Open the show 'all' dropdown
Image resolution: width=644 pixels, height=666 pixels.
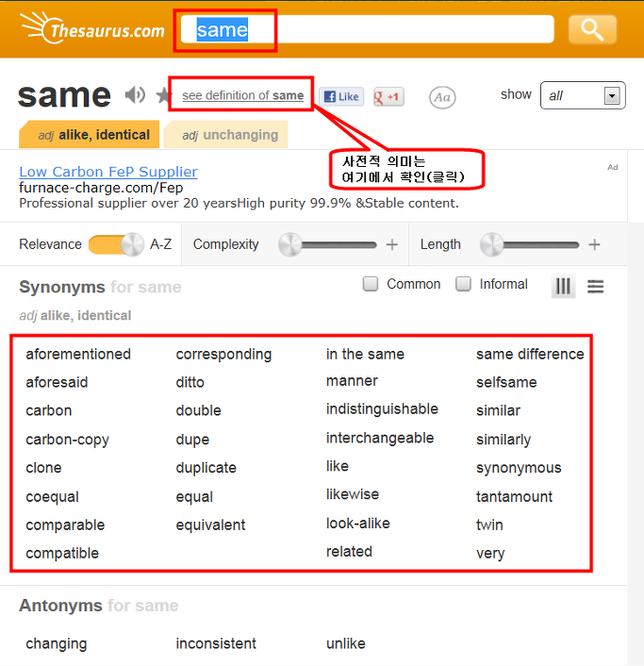[x=583, y=95]
